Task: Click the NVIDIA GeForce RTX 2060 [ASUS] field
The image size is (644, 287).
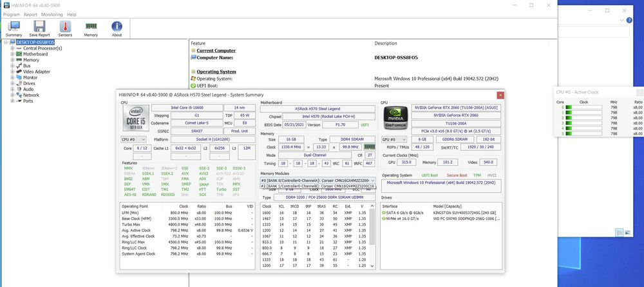Action: click(456, 108)
